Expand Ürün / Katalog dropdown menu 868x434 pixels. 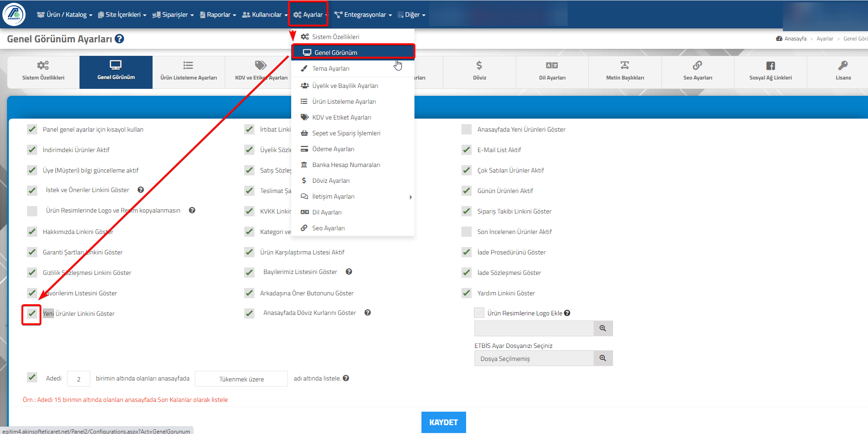(65, 14)
